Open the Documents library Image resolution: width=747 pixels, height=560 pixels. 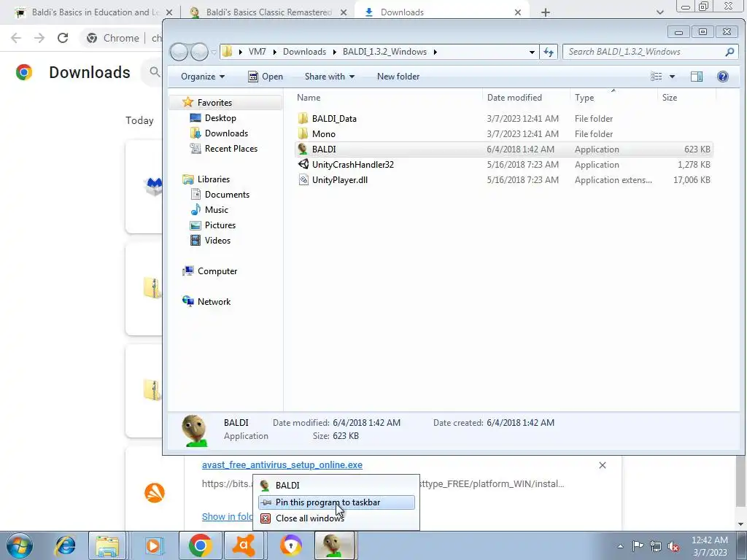coord(227,194)
